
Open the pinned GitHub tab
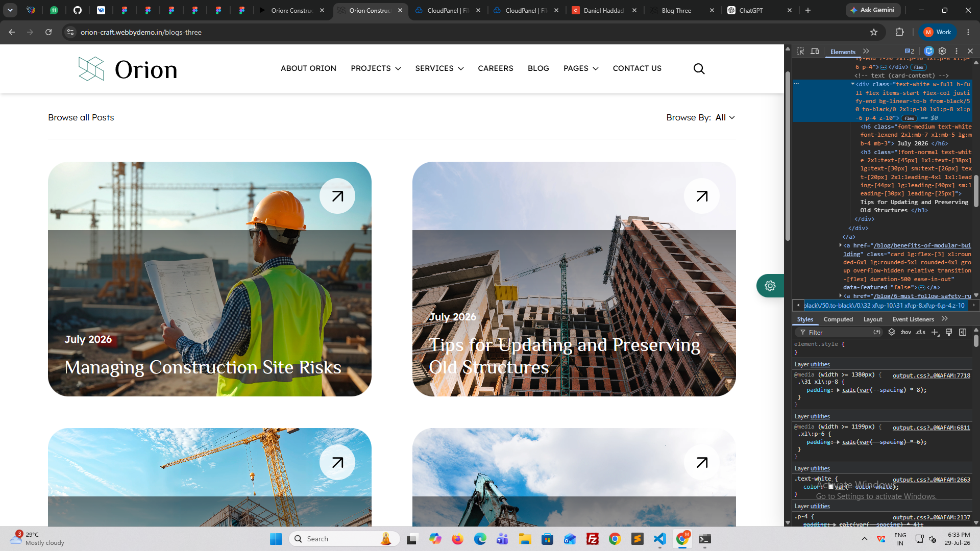78,10
